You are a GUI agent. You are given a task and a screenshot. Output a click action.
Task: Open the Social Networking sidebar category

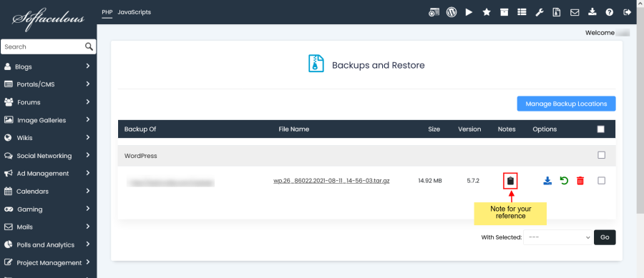point(44,156)
